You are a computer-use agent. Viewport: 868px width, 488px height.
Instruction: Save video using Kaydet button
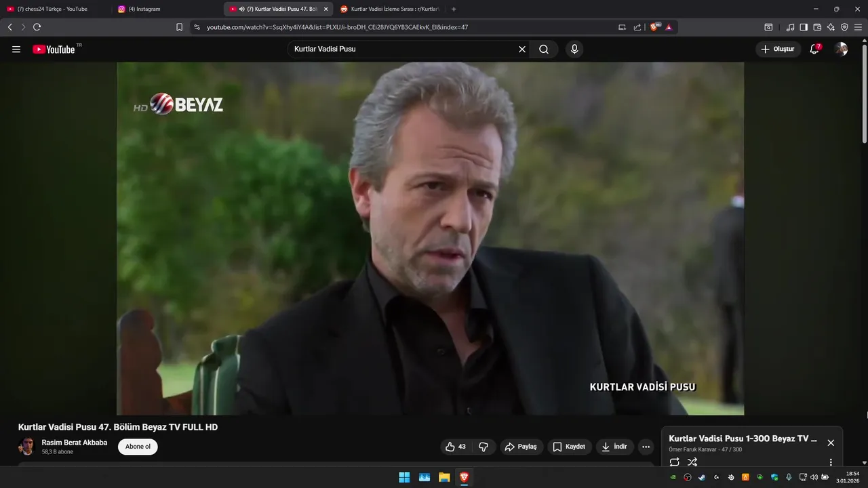569,447
